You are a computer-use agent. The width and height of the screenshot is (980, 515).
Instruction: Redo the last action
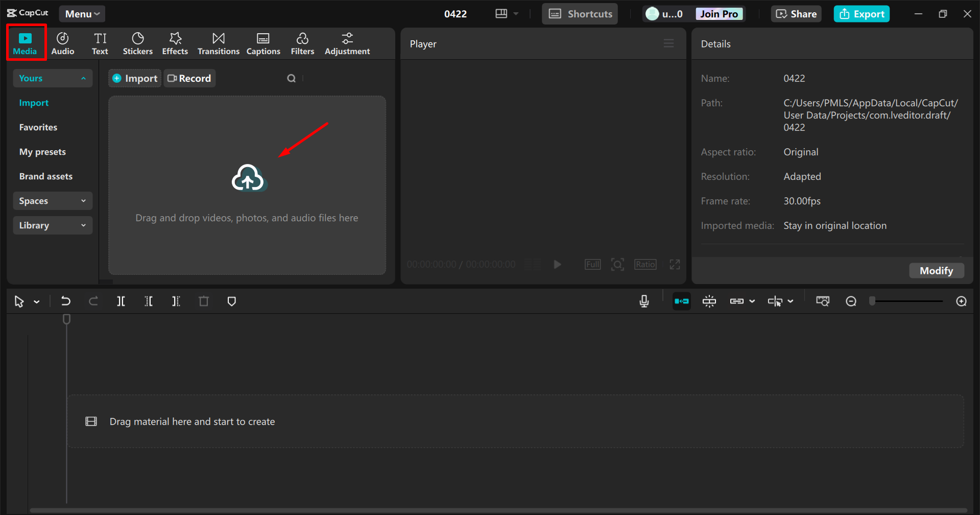point(93,301)
